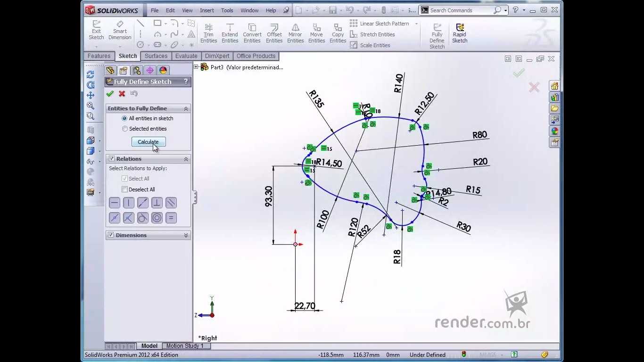Activate the Trim Entities tool
The width and height of the screenshot is (644, 362).
point(208,33)
